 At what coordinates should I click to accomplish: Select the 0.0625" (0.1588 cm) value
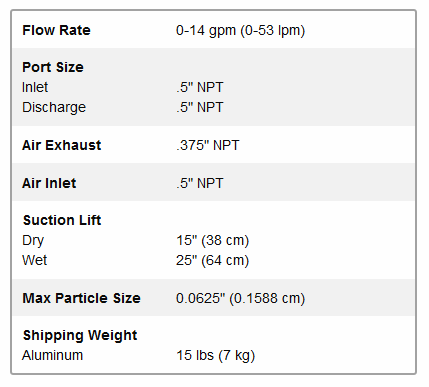pyautogui.click(x=240, y=299)
